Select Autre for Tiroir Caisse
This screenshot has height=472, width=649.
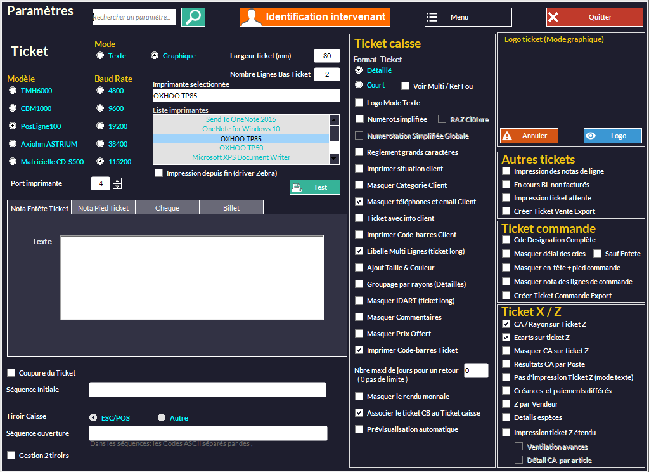[161, 418]
